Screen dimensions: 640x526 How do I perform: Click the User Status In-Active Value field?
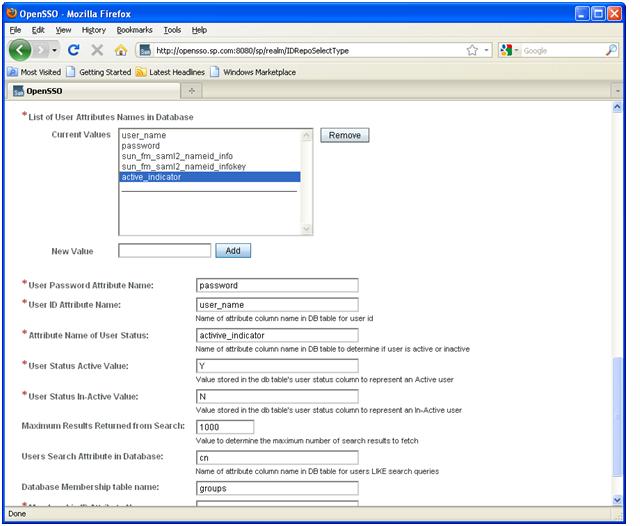point(277,396)
